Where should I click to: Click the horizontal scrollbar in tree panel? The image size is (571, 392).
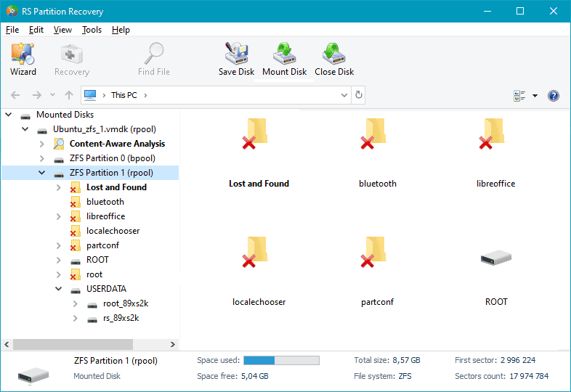coord(73,344)
